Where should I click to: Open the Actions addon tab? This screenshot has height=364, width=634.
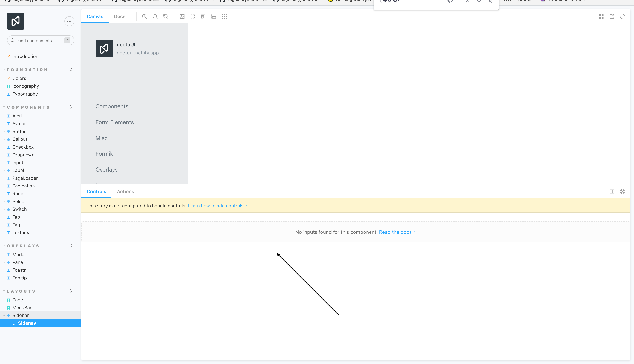(x=125, y=192)
